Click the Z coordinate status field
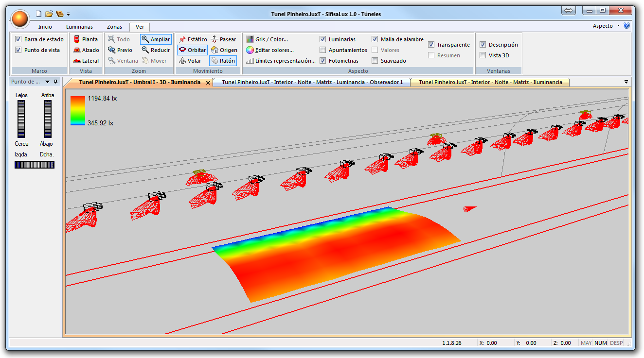 tap(565, 343)
